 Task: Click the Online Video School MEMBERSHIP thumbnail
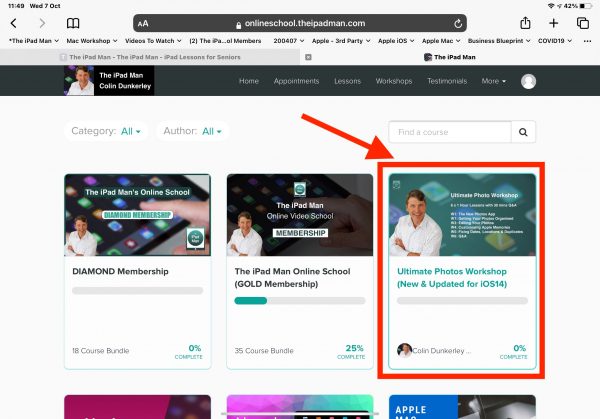(300, 215)
